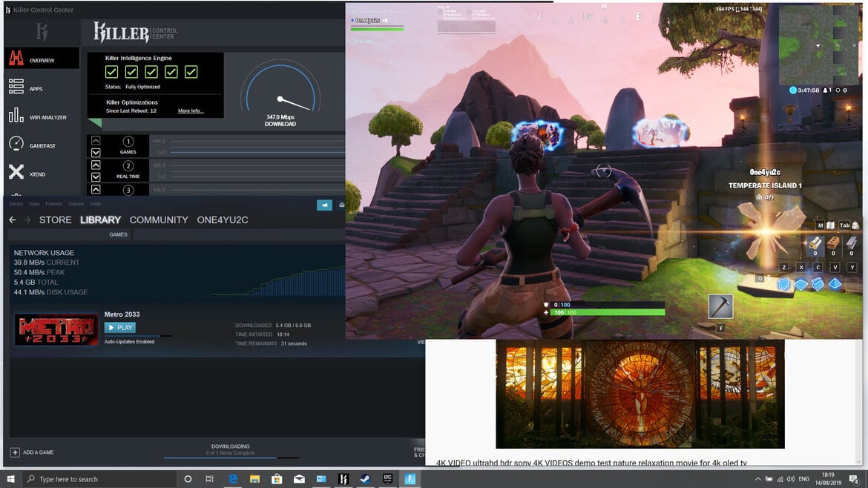The width and height of the screenshot is (868, 488).
Task: Open WiFi Analyzer bar chart icon
Action: click(x=16, y=115)
